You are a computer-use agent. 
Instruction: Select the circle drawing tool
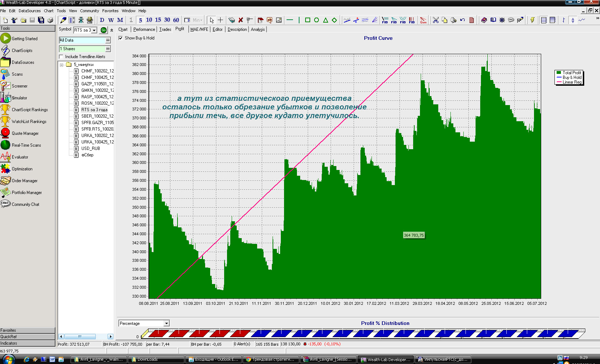(x=316, y=20)
